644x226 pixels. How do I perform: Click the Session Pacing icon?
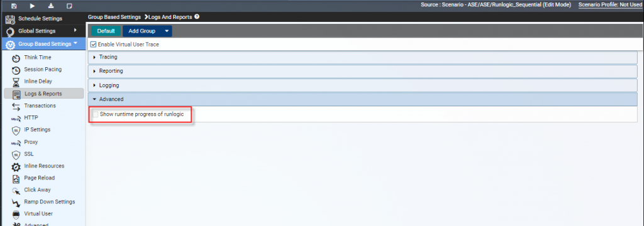click(x=16, y=70)
